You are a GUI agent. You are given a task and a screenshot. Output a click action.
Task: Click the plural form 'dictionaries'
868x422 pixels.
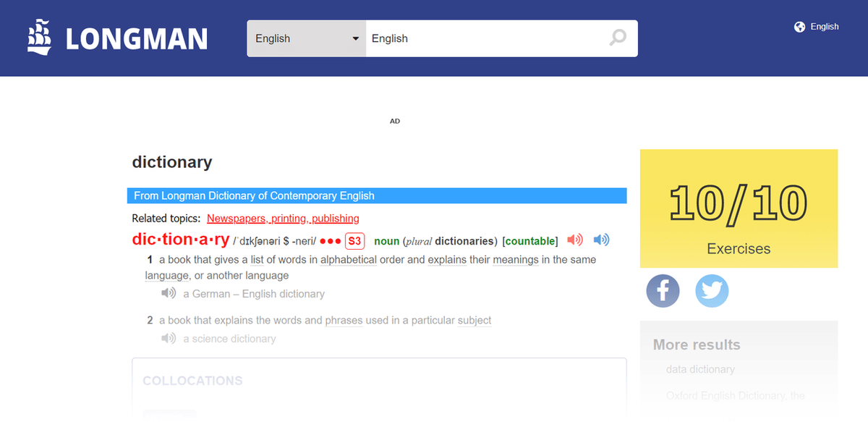click(x=464, y=241)
